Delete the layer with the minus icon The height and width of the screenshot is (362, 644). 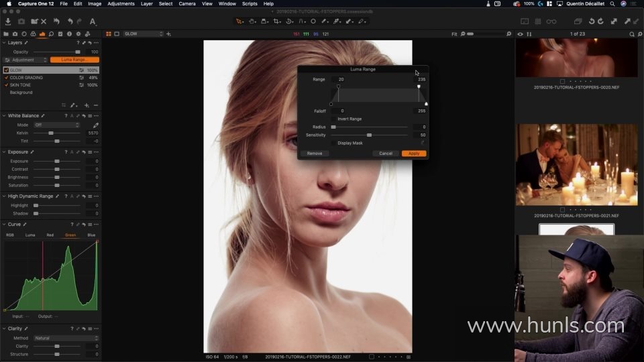[96, 105]
